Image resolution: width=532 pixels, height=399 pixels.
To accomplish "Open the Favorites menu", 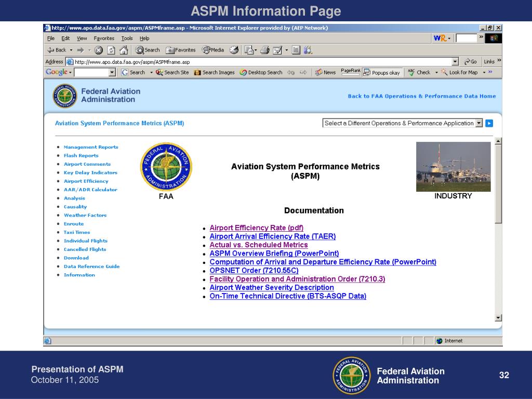I will click(104, 38).
